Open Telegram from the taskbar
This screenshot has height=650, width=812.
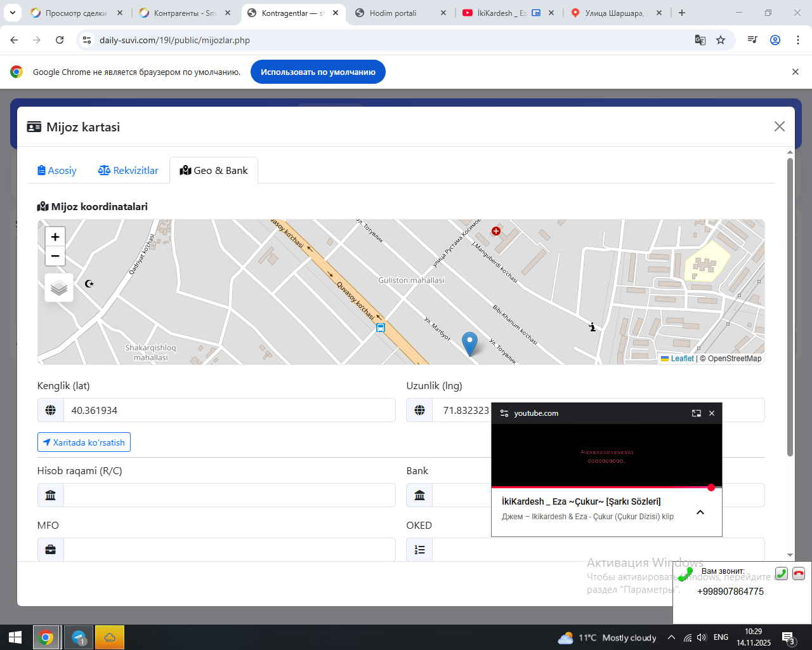(79, 637)
